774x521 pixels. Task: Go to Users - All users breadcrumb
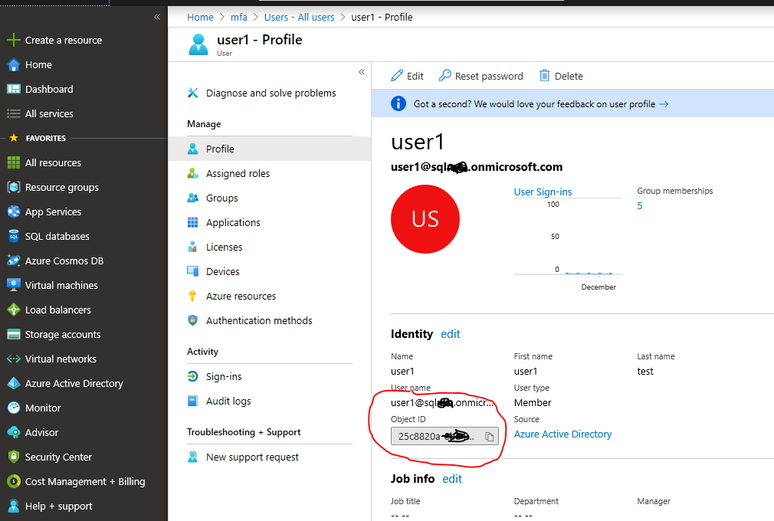(299, 17)
